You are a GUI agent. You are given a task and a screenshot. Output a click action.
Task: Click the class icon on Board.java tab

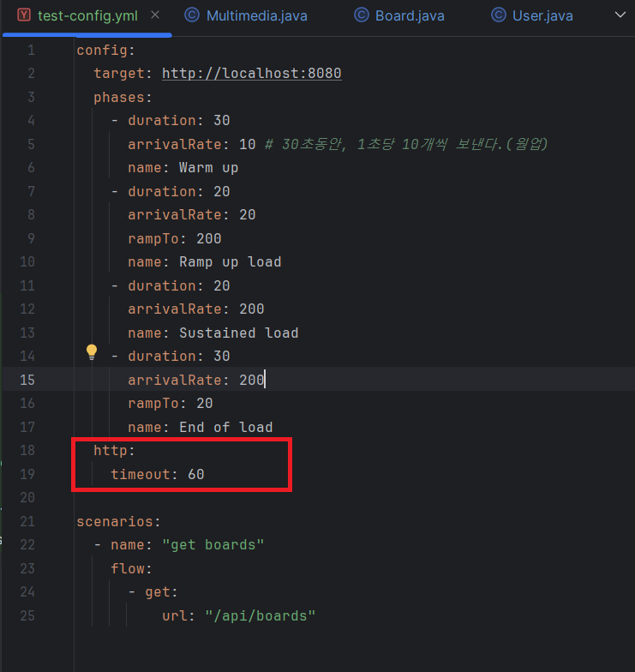pos(362,15)
